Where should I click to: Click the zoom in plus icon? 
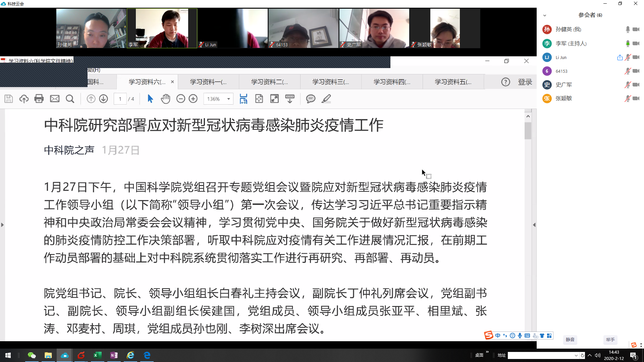(x=193, y=99)
